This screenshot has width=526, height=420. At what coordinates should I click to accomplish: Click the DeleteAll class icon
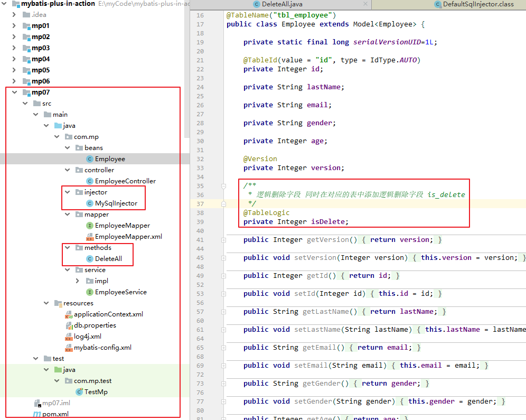pyautogui.click(x=90, y=259)
